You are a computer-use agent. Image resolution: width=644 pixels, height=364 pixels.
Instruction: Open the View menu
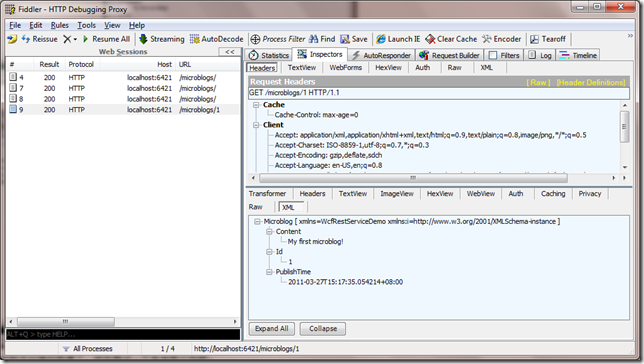click(x=112, y=25)
